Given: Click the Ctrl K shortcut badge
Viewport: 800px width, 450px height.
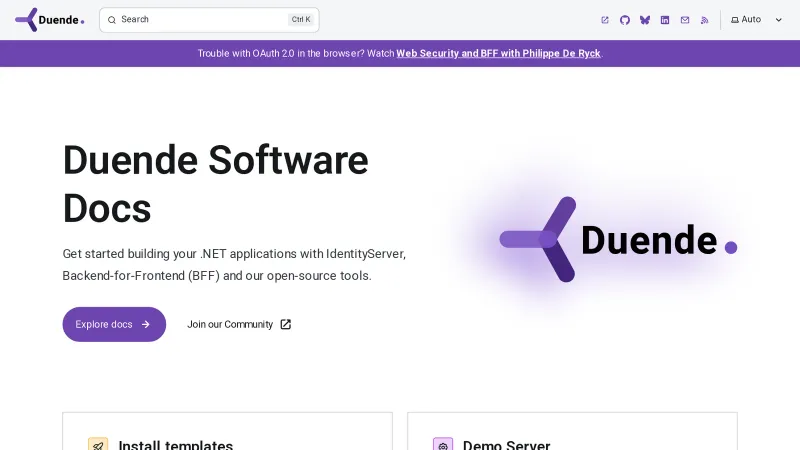Looking at the screenshot, I should click(x=301, y=20).
